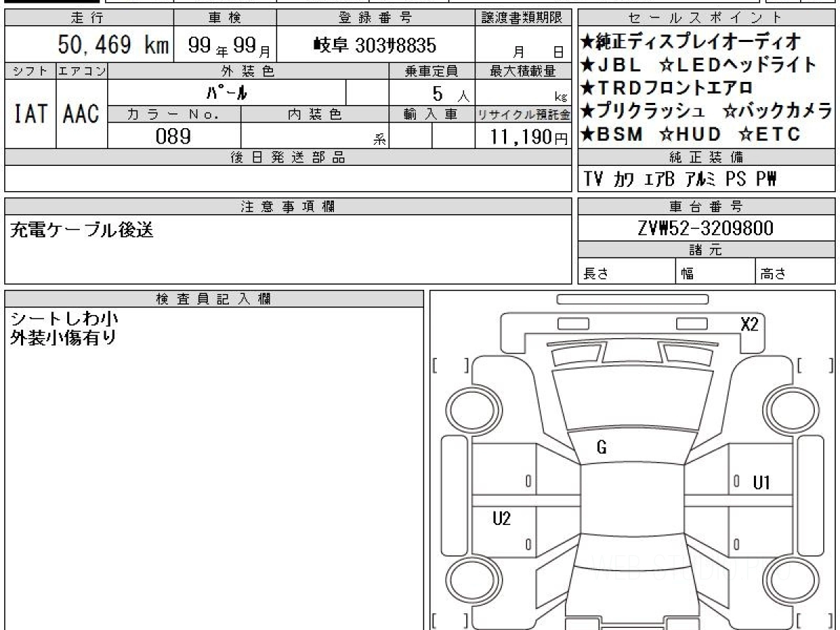The width and height of the screenshot is (840, 630).
Task: Select the exterior color パール
Action: [x=227, y=92]
